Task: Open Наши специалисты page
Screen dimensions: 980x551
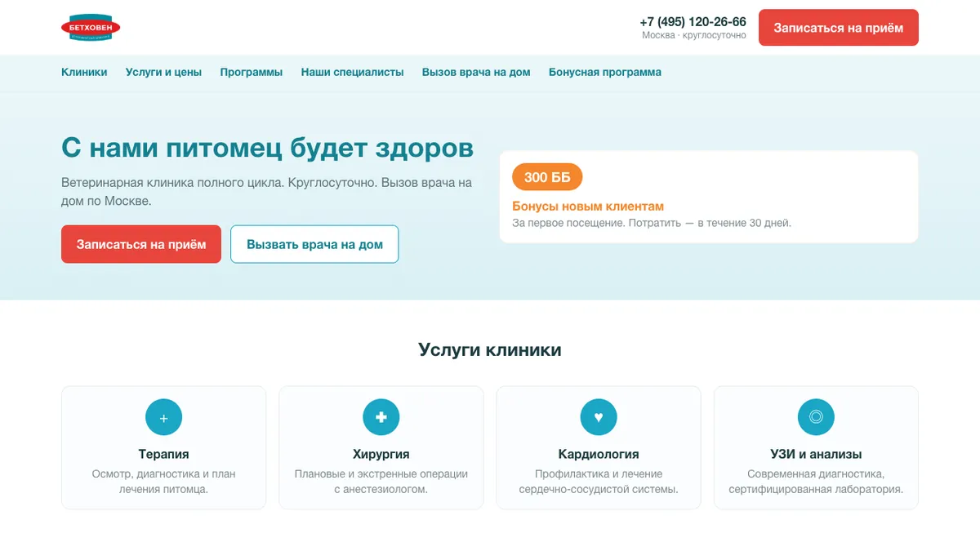Action: 352,72
